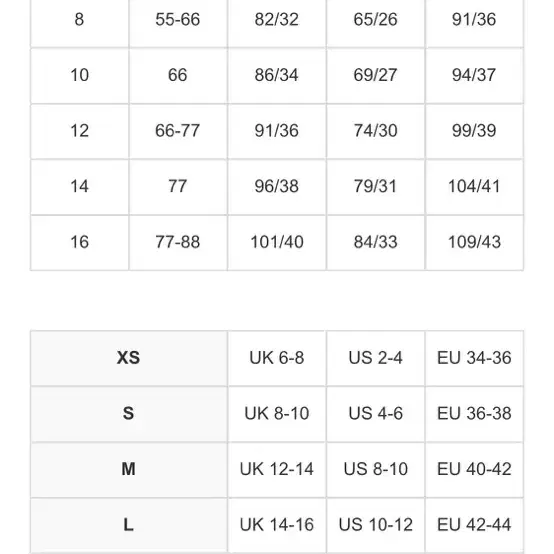Click the UK 14-16 cell
The height and width of the screenshot is (554, 554).
coord(277,525)
